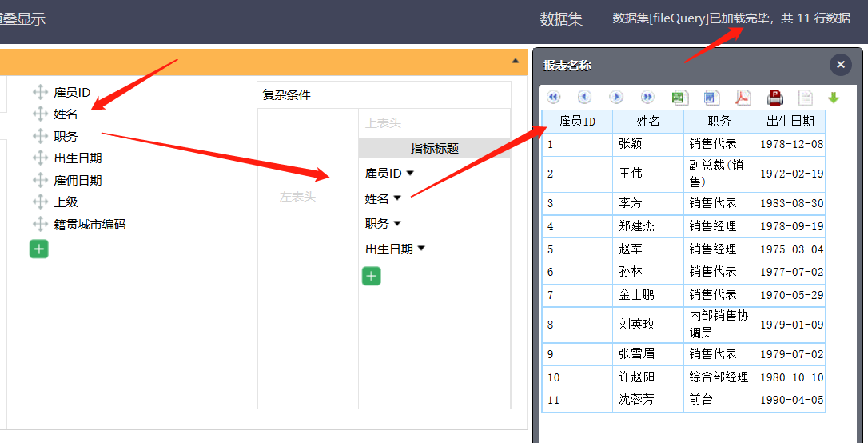Add a new column with green plus under 出生日期

(x=372, y=277)
